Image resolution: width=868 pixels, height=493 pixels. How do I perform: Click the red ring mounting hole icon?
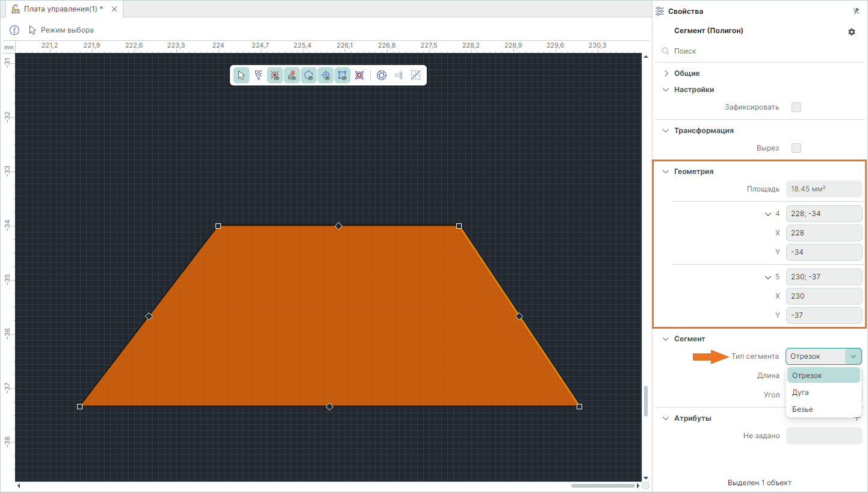click(x=359, y=75)
